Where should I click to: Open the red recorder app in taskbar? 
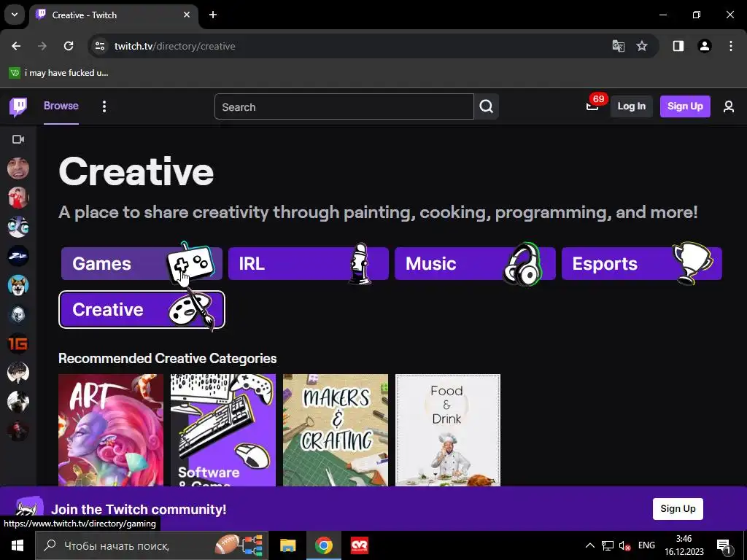[359, 545]
